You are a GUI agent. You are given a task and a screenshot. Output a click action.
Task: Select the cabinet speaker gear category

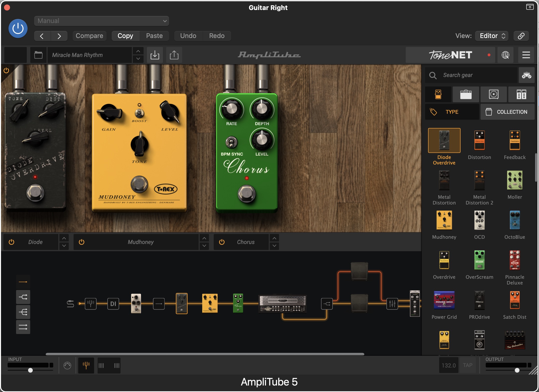494,94
